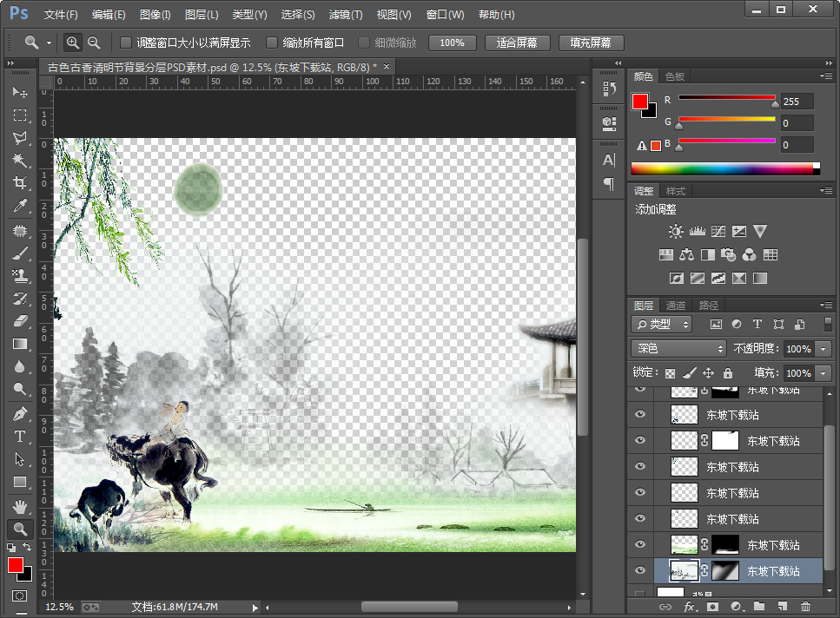The width and height of the screenshot is (840, 618).
Task: Create a new layer
Action: 783,606
